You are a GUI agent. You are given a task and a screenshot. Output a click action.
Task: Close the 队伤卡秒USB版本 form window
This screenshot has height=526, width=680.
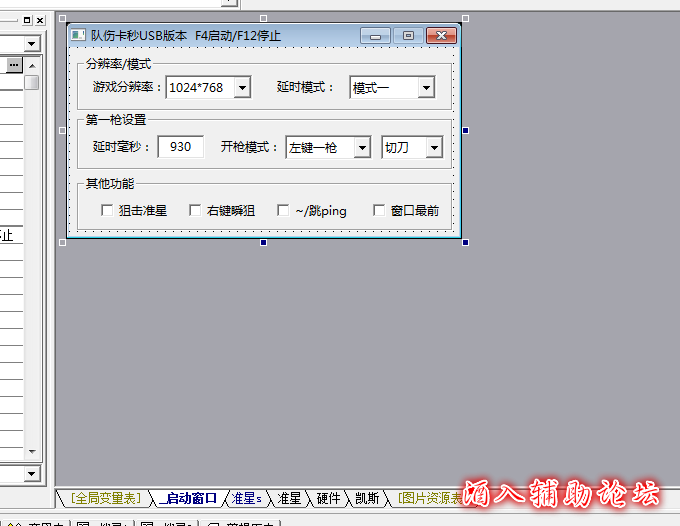[x=441, y=36]
